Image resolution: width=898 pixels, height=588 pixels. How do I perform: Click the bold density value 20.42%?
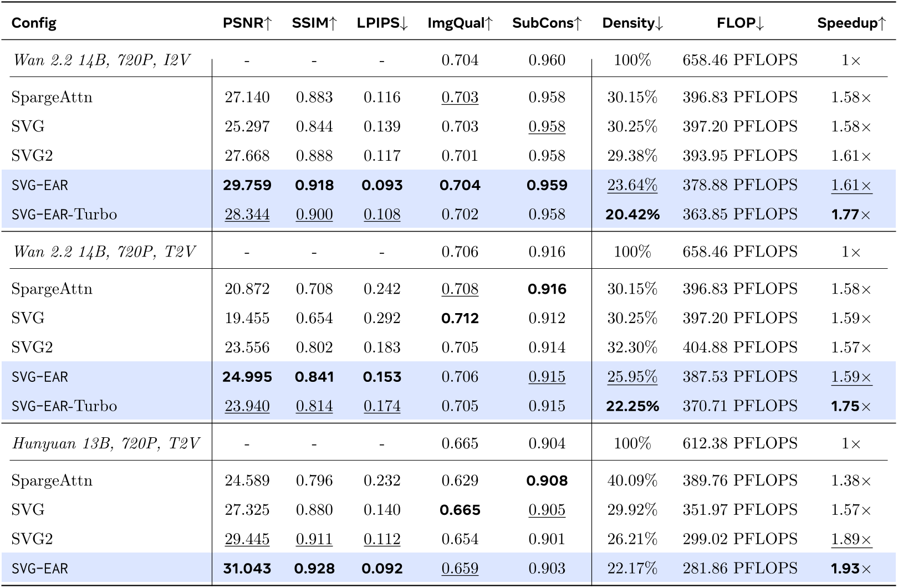(x=632, y=214)
